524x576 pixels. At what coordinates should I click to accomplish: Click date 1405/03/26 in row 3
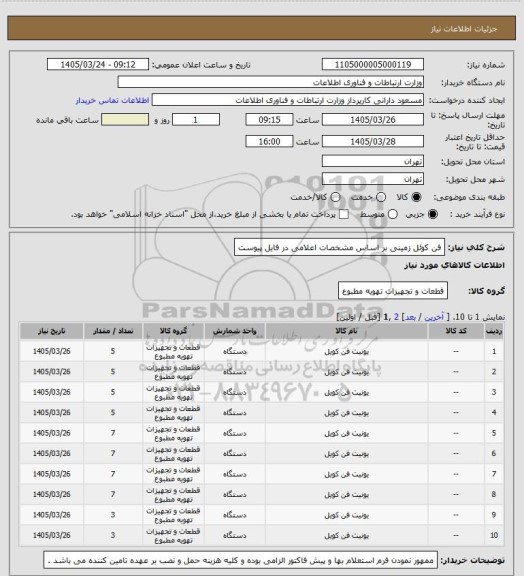coord(51,392)
